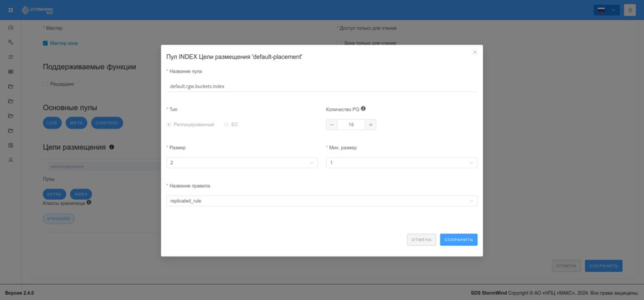Screen dimensions: 644x300
Task: Open the floppy disk icon in sidebar
Action: [11, 145]
